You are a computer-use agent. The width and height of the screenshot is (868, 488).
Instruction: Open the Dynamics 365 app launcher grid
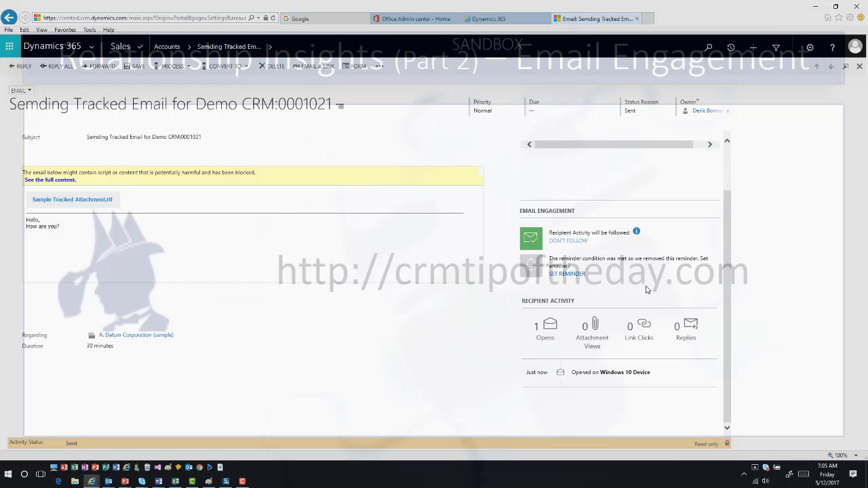coord(9,47)
